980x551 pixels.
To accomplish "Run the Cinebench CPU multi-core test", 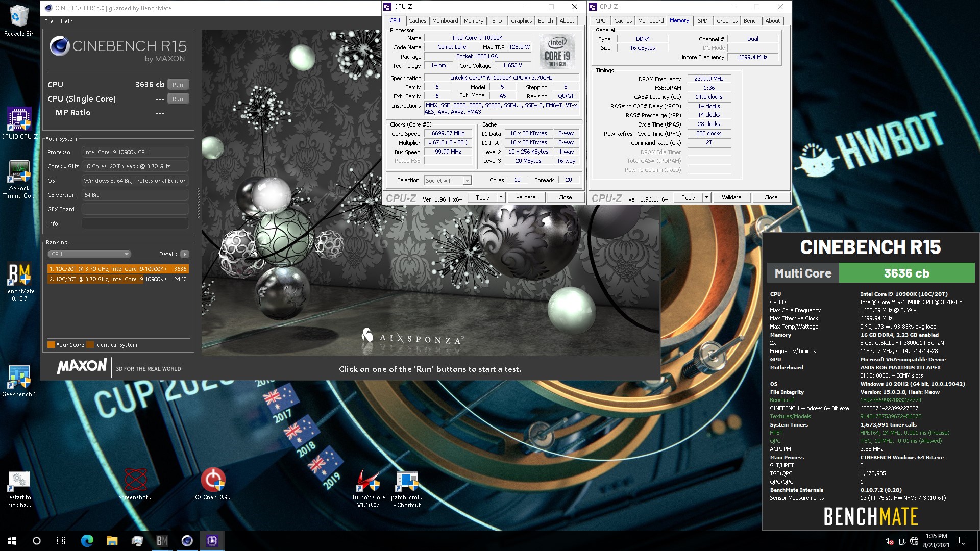I will tap(178, 85).
